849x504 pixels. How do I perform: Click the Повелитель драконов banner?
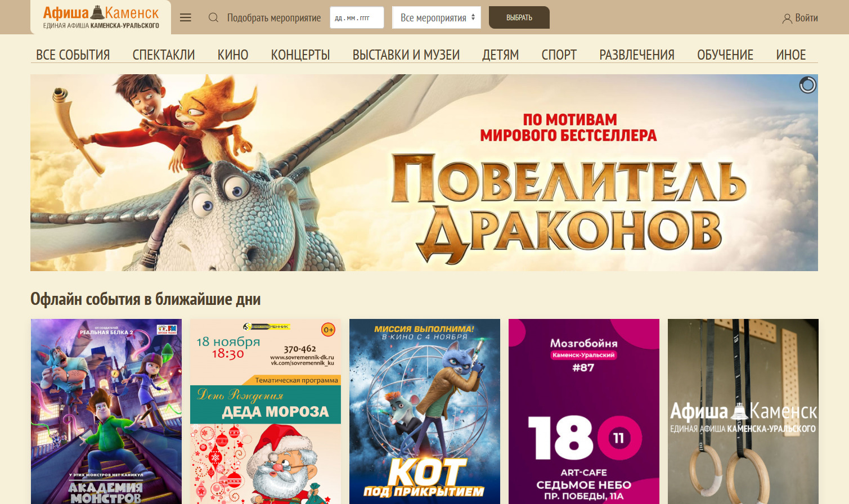[x=424, y=173]
